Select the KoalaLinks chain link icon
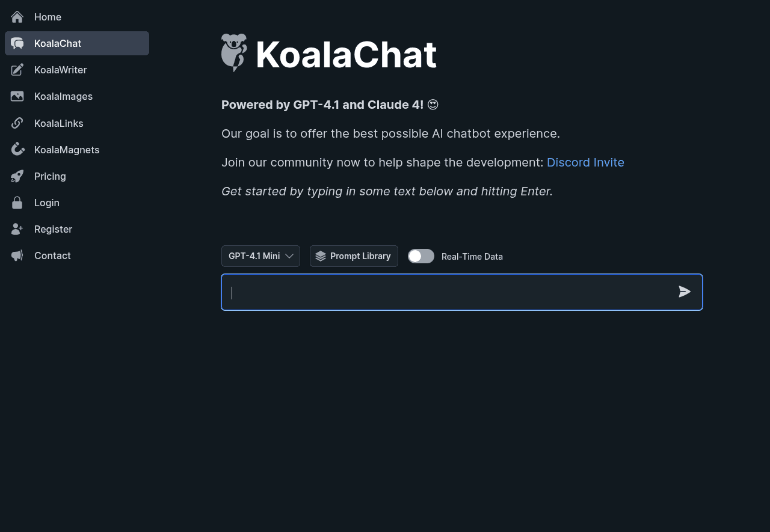The height and width of the screenshot is (532, 770). coord(17,123)
